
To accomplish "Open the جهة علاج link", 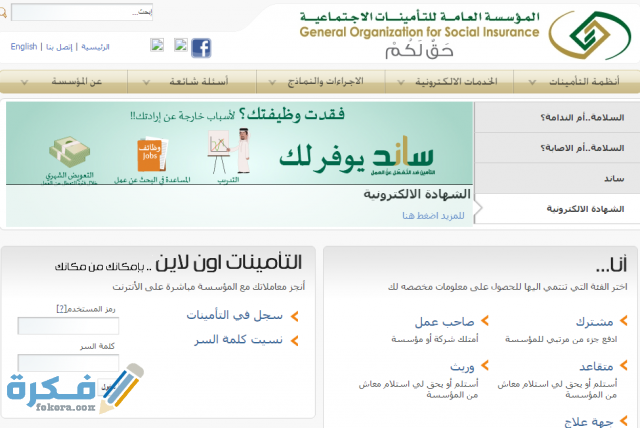I will tap(589, 421).
